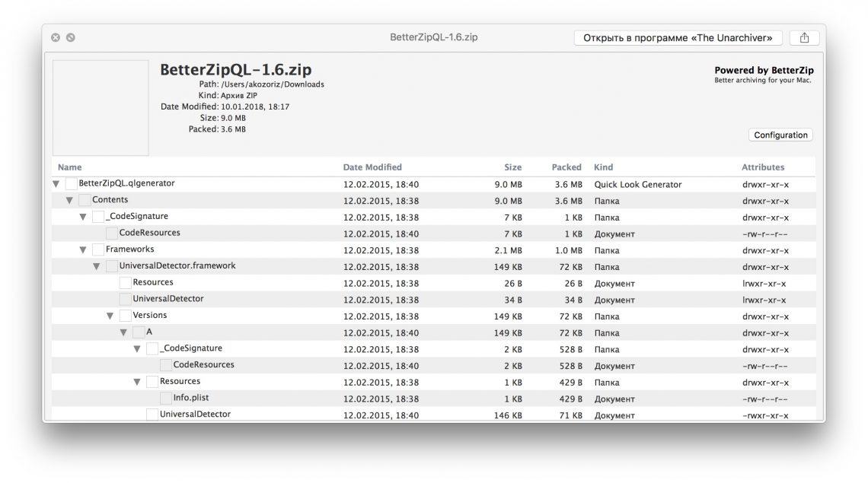Click the Powered by BetterZip label

click(x=764, y=70)
